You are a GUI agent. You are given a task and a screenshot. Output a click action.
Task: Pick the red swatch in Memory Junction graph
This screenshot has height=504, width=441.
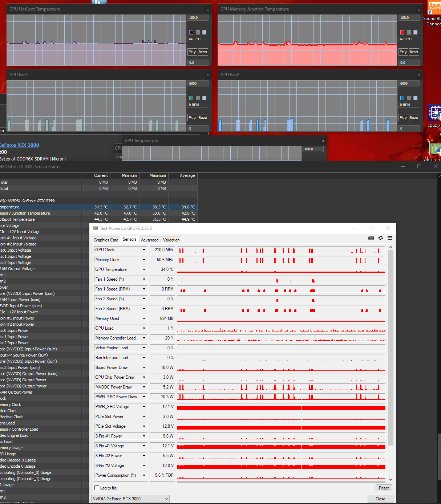(402, 32)
